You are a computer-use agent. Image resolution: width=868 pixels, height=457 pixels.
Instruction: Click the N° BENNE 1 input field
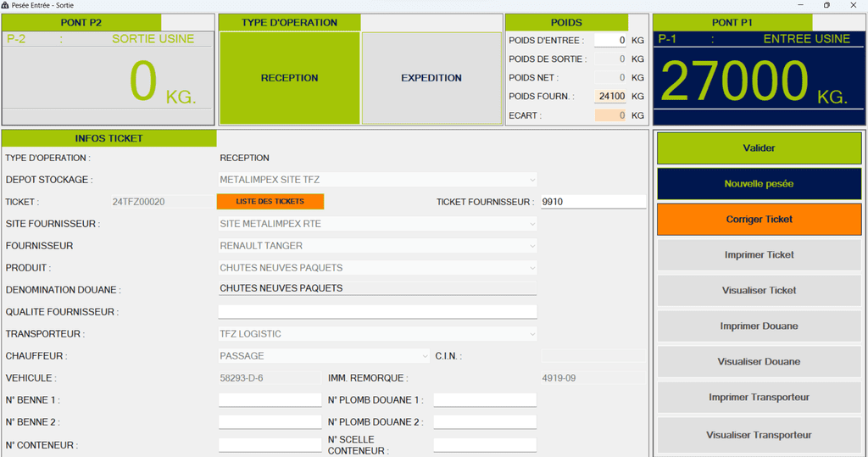coord(270,400)
